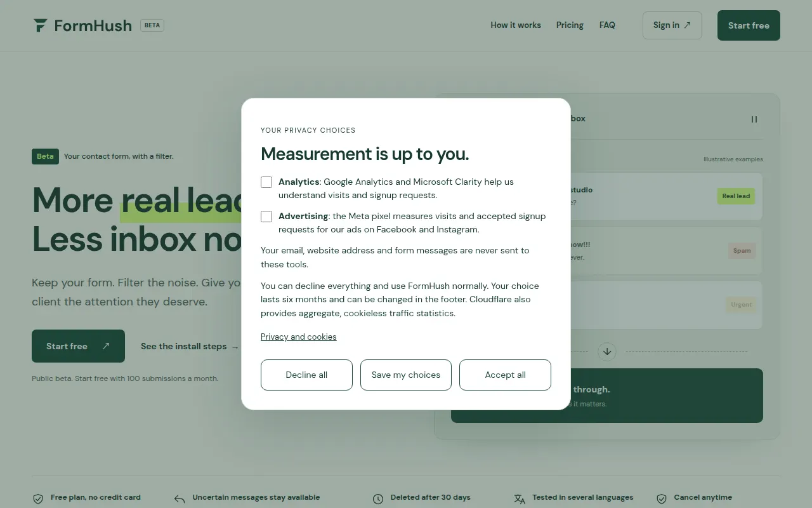The width and height of the screenshot is (812, 508).
Task: Click the undo arrow icon beside Uncertain messages
Action: (180, 499)
